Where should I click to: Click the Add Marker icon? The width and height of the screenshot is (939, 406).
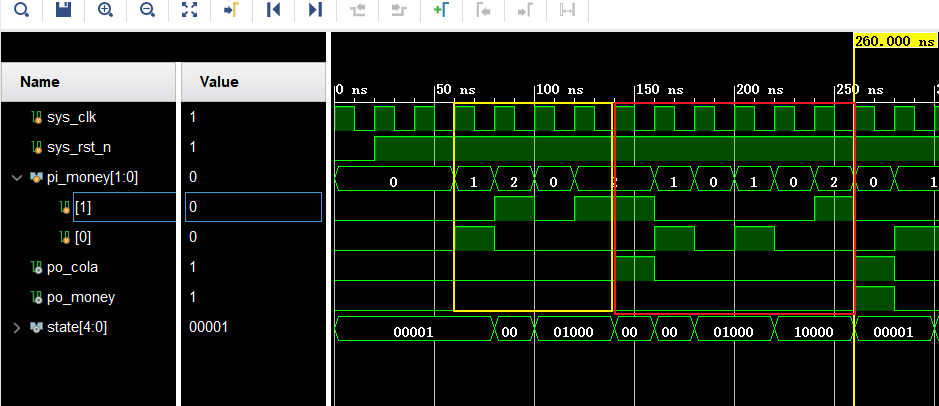click(x=441, y=10)
